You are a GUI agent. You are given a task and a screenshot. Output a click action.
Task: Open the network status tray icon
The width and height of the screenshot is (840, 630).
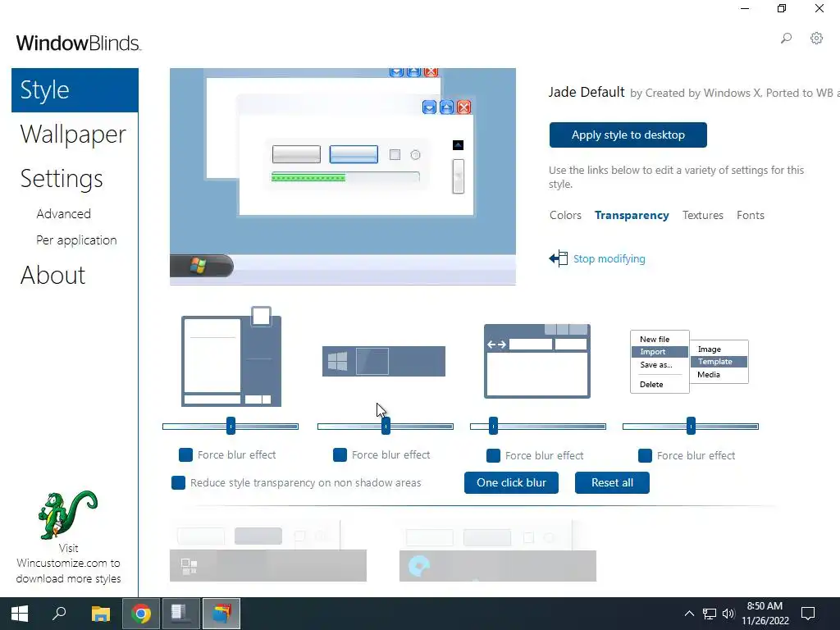pyautogui.click(x=710, y=614)
